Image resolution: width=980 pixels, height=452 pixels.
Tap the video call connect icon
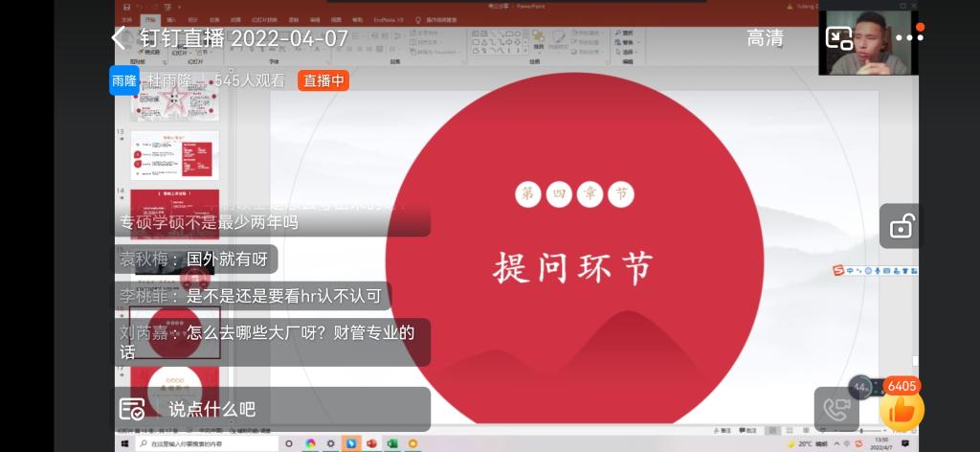(x=835, y=409)
